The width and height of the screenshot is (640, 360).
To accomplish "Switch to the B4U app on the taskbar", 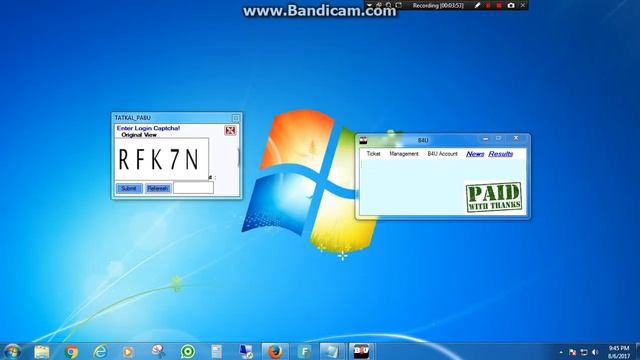I will click(361, 351).
